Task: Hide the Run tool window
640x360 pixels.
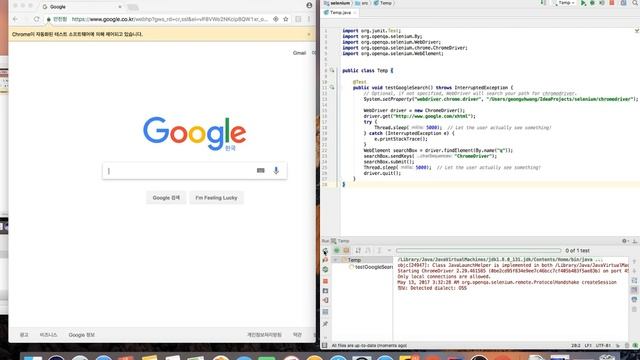Action: point(635,241)
